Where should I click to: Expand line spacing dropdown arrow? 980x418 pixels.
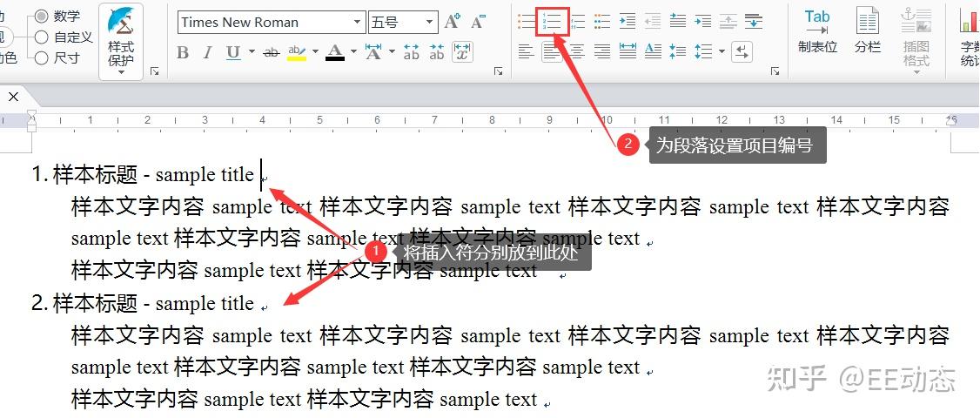tap(722, 51)
